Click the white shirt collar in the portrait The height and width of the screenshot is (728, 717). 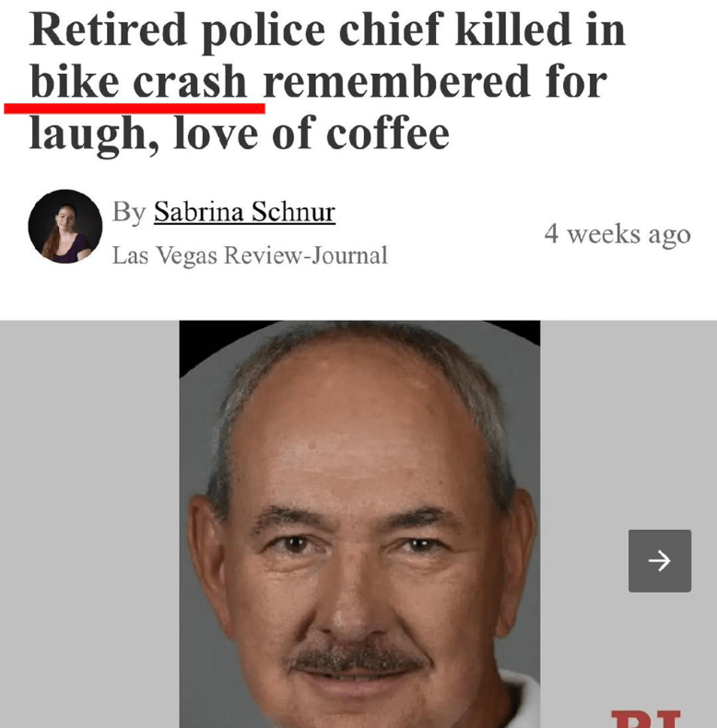(518, 699)
